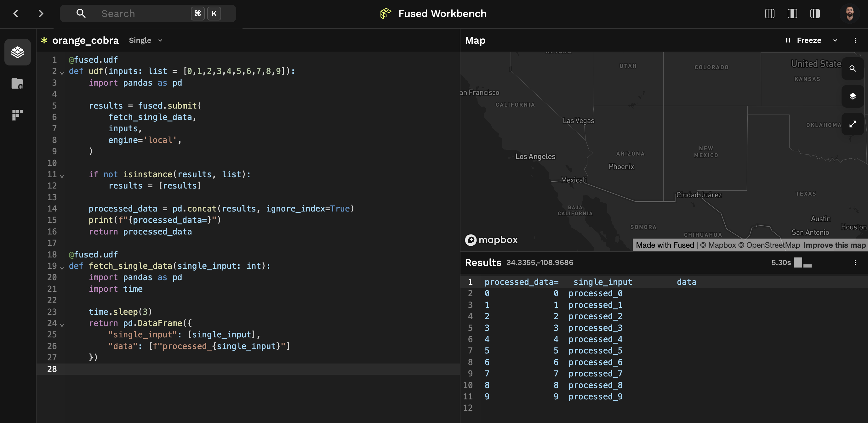The image size is (868, 423).
Task: Click the Mexicali map label
Action: [x=574, y=180]
